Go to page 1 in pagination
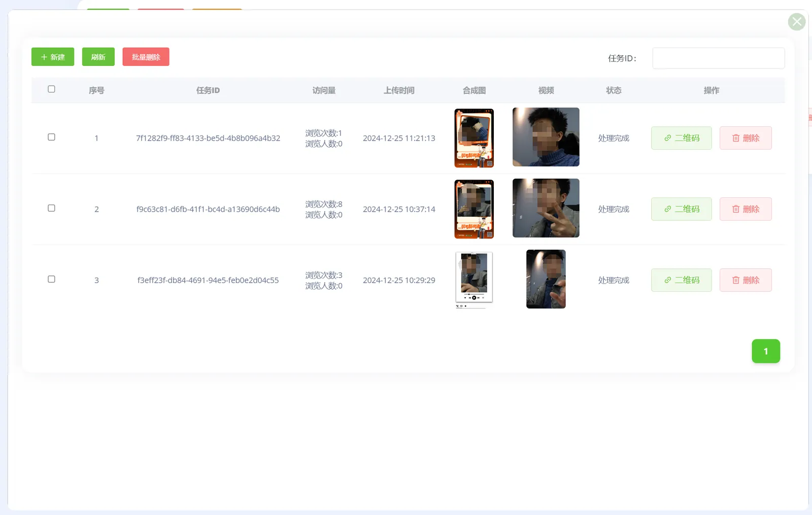The width and height of the screenshot is (812, 515). tap(766, 351)
